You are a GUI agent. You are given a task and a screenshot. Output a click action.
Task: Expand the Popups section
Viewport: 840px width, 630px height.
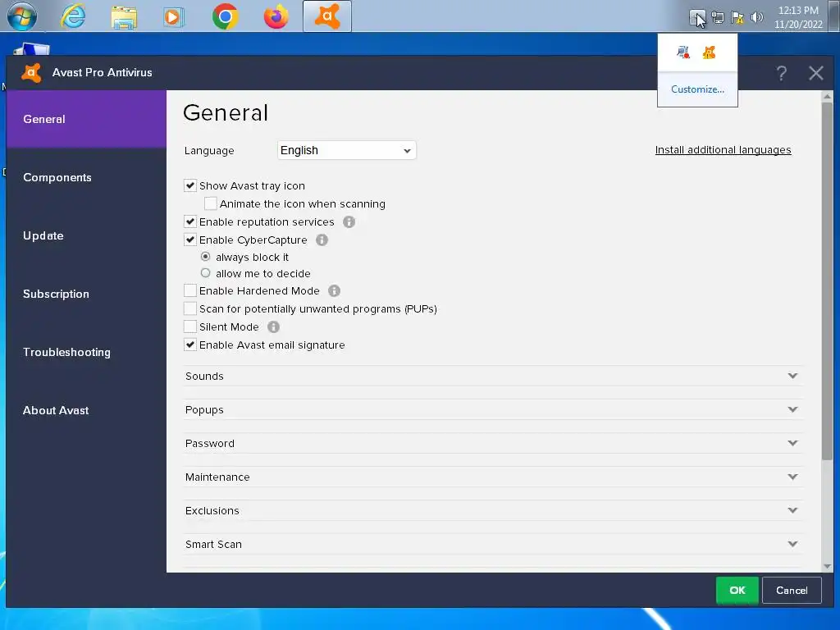pyautogui.click(x=493, y=410)
